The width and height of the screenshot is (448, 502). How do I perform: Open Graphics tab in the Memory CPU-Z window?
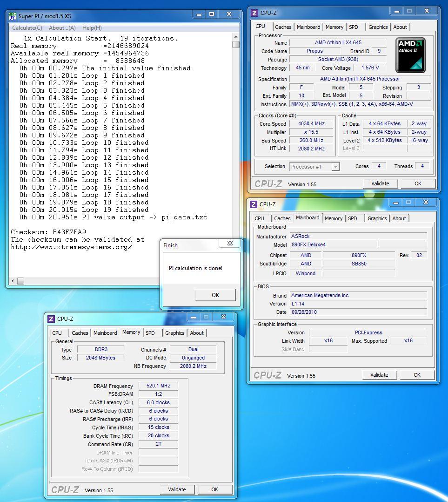click(174, 333)
